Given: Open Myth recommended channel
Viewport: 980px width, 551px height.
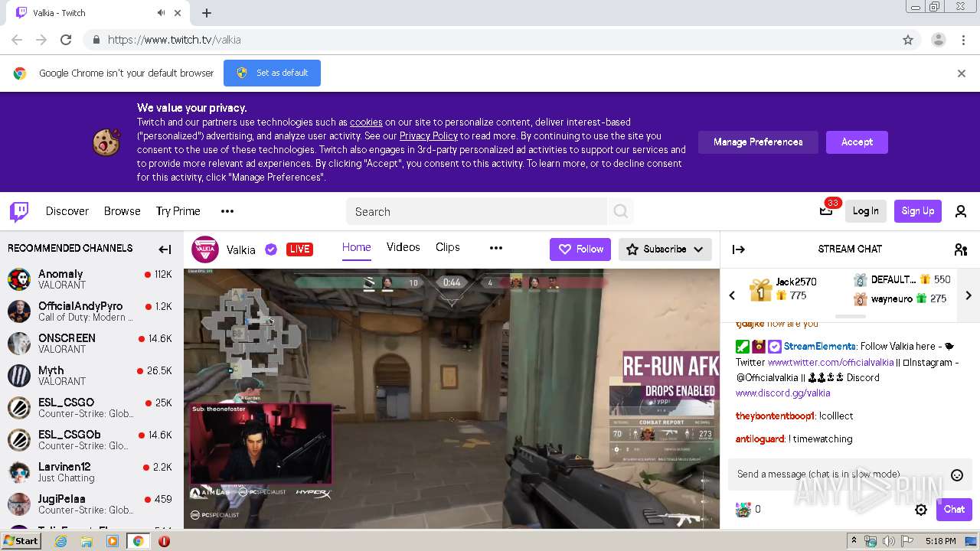Looking at the screenshot, I should tap(92, 376).
